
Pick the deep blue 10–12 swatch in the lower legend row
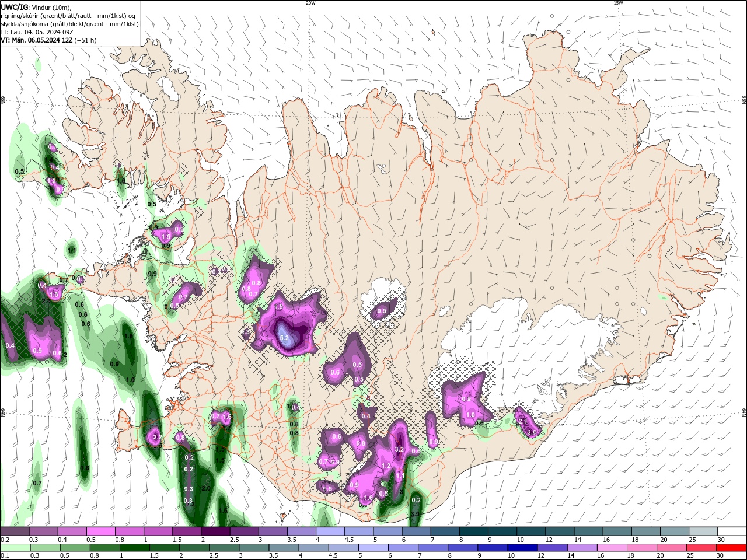[x=523, y=548]
